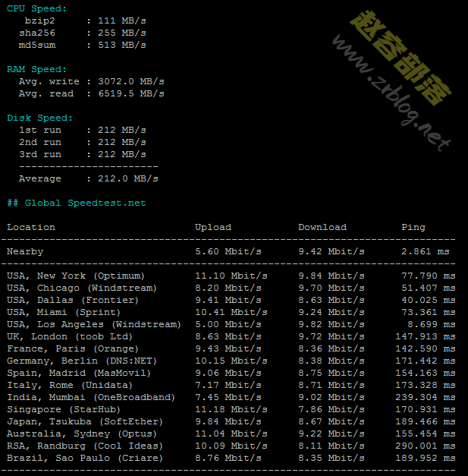
Task: Select the '## Global Speedtest.net' heading
Action: [77, 203]
